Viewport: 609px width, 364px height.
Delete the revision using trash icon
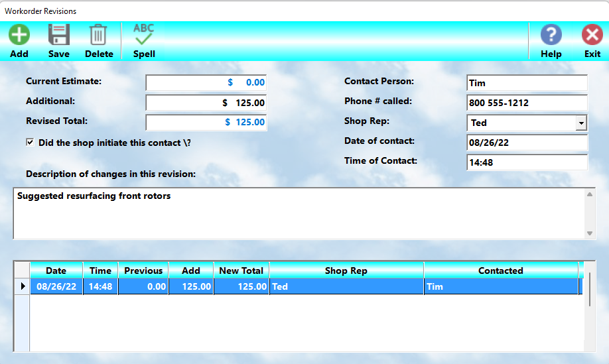pyautogui.click(x=98, y=35)
